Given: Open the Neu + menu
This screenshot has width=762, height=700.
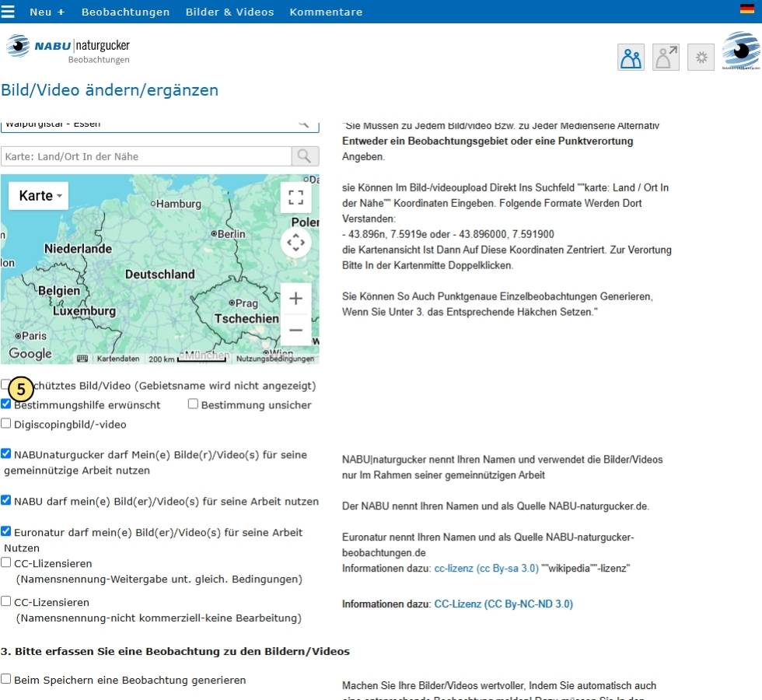Looking at the screenshot, I should 47,12.
